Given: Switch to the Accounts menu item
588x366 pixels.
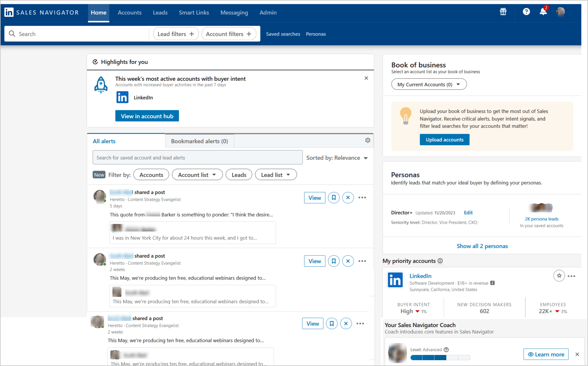Looking at the screenshot, I should pos(130,12).
